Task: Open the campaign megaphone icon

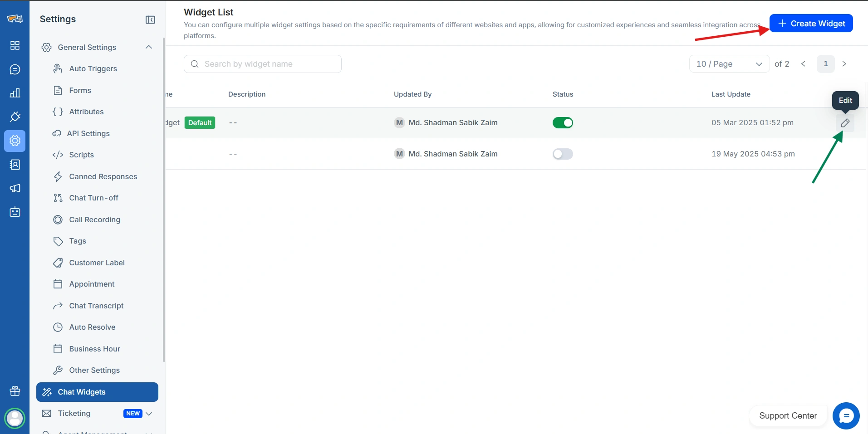Action: 15,188
